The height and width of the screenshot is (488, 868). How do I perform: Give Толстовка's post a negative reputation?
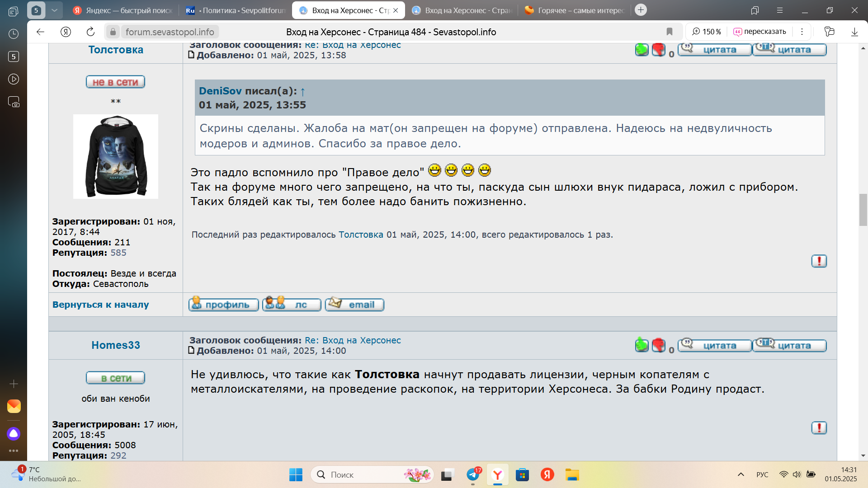[659, 50]
